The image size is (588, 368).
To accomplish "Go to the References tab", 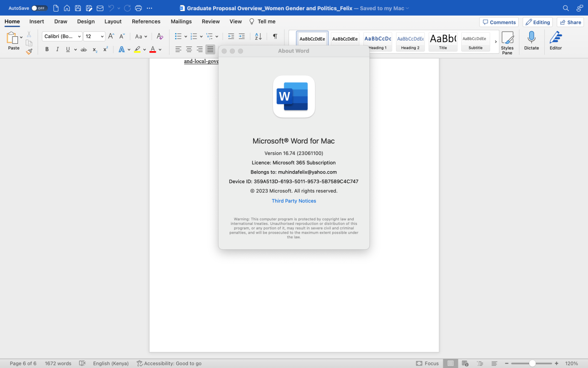I will click(x=146, y=22).
